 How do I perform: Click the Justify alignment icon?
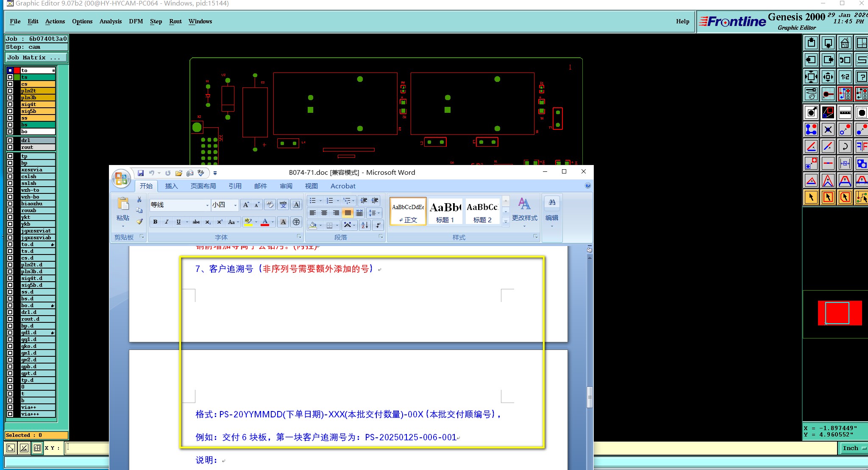(x=348, y=213)
